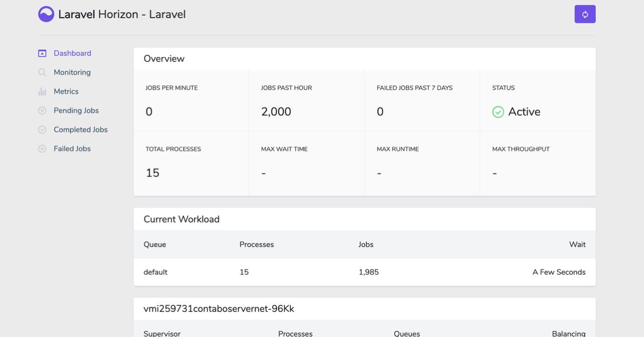
Task: Click the A Few Seconds wait value
Action: (x=559, y=272)
